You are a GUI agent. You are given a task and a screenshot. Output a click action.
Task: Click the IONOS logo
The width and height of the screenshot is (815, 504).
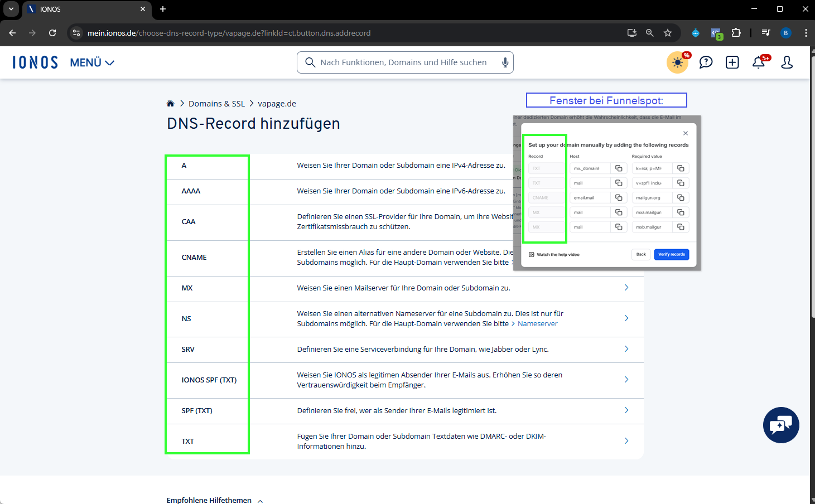tap(35, 62)
